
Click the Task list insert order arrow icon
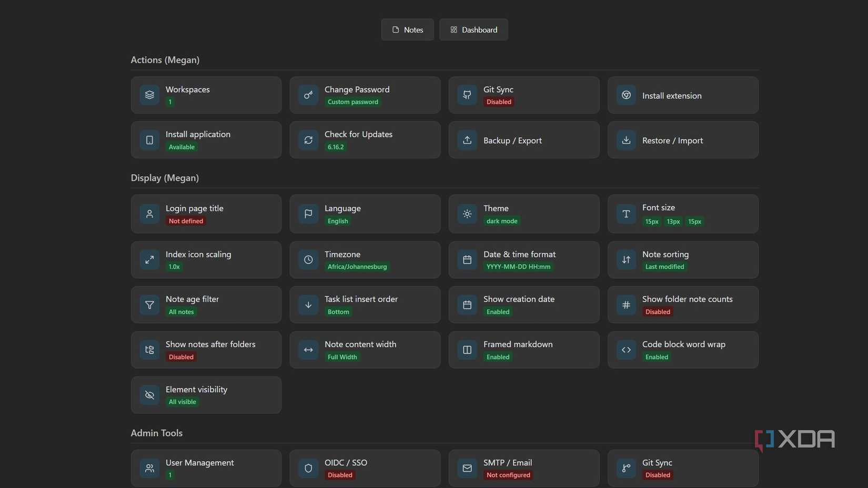click(308, 304)
